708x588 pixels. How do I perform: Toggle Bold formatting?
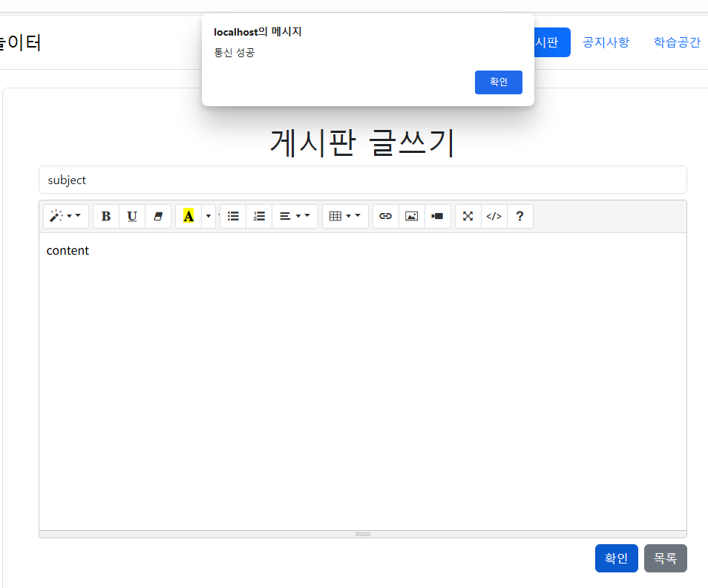(x=106, y=216)
